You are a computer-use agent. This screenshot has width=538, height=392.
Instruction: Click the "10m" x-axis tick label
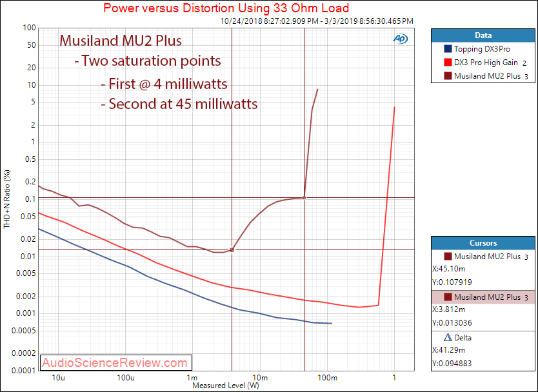tap(260, 378)
